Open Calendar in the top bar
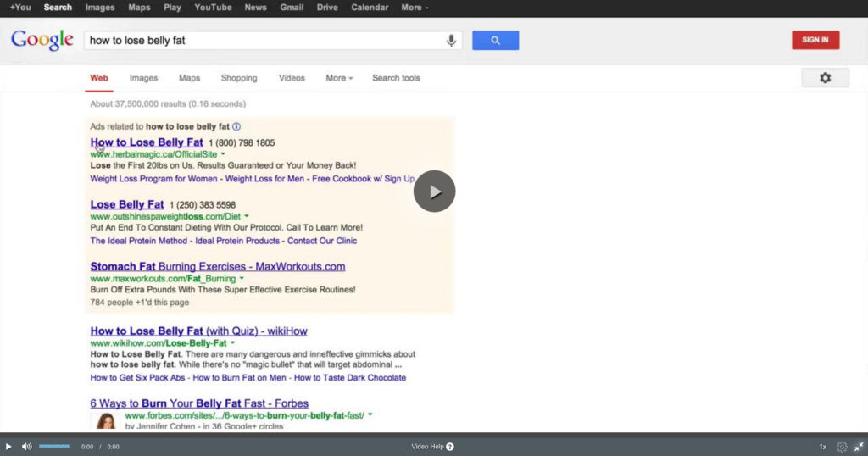 coord(370,8)
